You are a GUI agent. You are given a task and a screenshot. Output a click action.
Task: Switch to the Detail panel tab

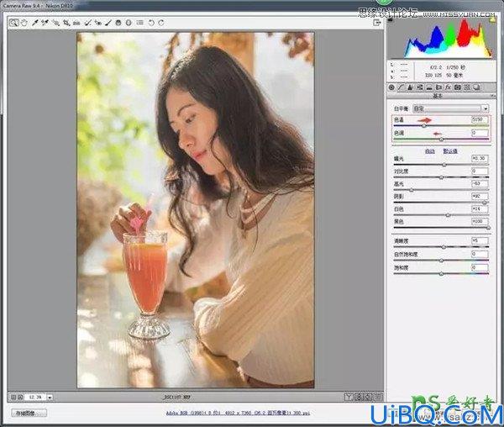coord(410,87)
